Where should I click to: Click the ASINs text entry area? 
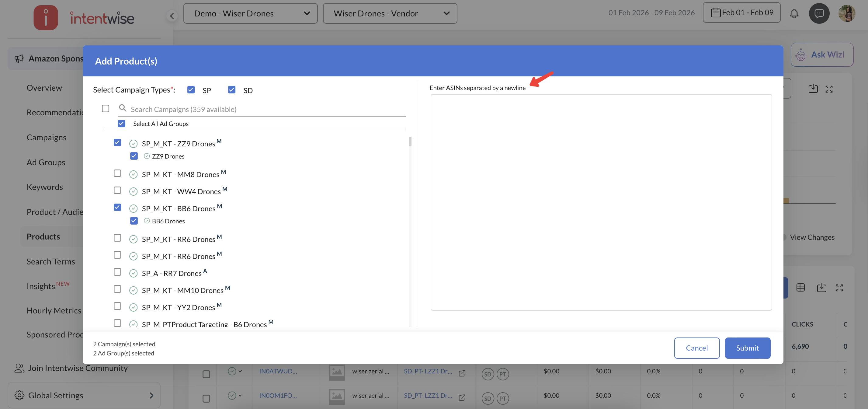[601, 202]
